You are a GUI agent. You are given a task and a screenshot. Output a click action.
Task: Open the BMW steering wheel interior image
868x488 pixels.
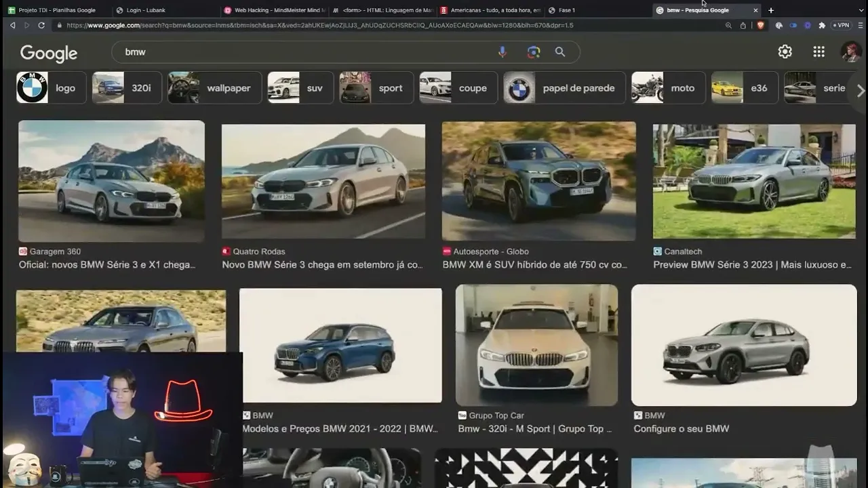pyautogui.click(x=332, y=468)
